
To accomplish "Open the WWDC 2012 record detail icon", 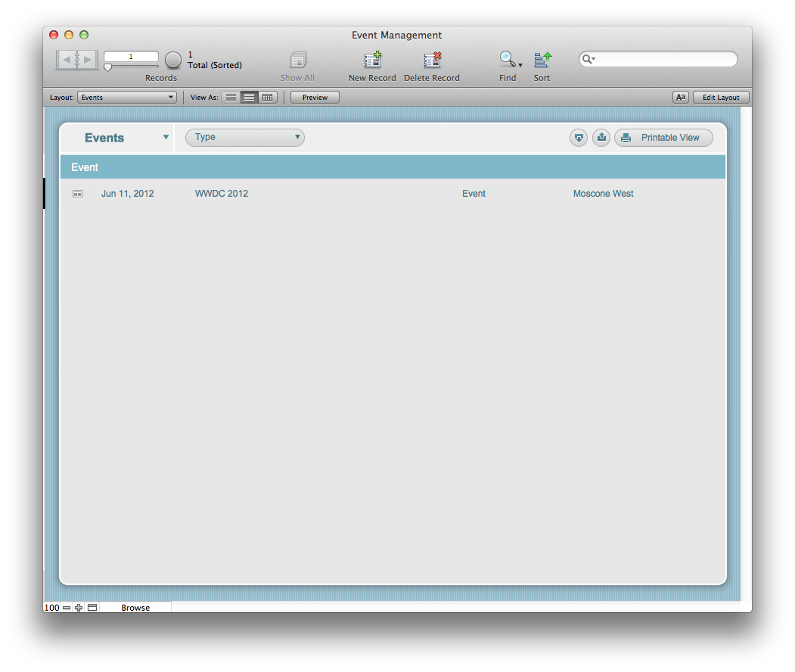I will coord(77,194).
